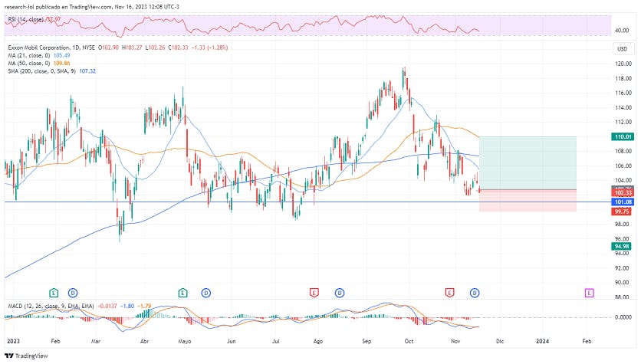Select the MA (50, close, 0) legend
Viewport: 641px width, 364px height.
coord(28,64)
